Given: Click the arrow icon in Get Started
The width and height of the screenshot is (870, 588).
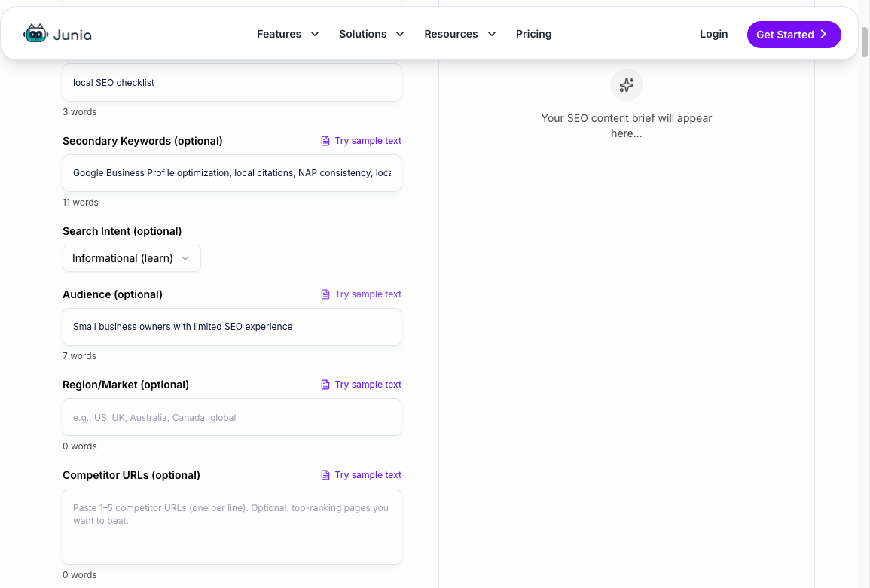Looking at the screenshot, I should tap(824, 35).
